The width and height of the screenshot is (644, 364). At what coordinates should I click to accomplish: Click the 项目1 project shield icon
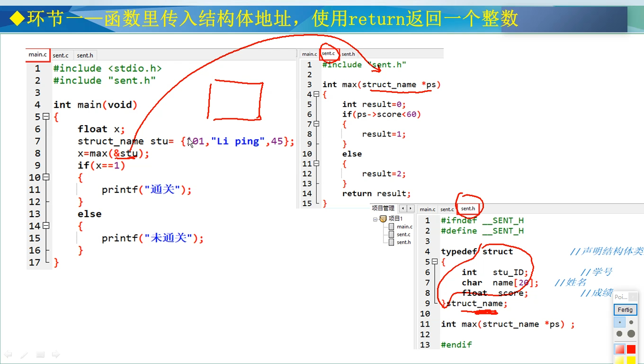coord(383,219)
